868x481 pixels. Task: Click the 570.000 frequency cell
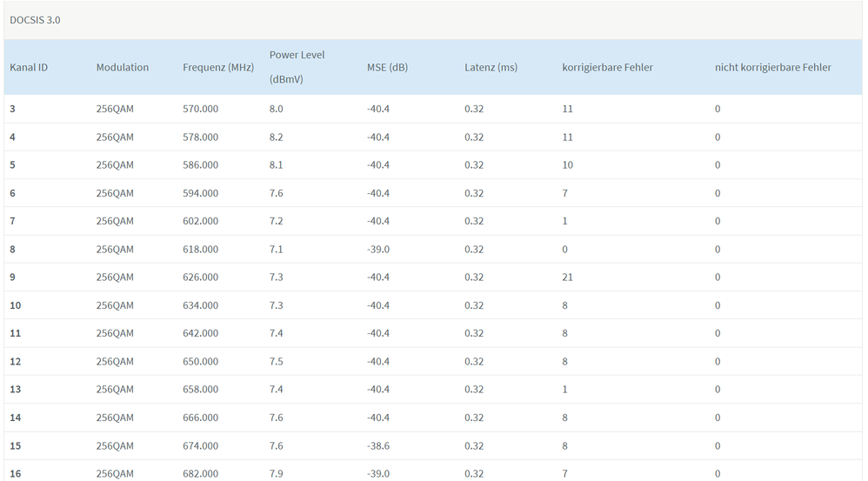[201, 109]
